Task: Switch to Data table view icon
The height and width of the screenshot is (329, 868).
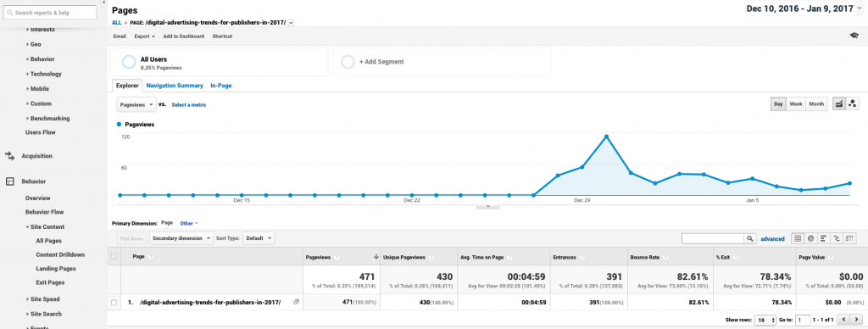Action: pyautogui.click(x=798, y=239)
